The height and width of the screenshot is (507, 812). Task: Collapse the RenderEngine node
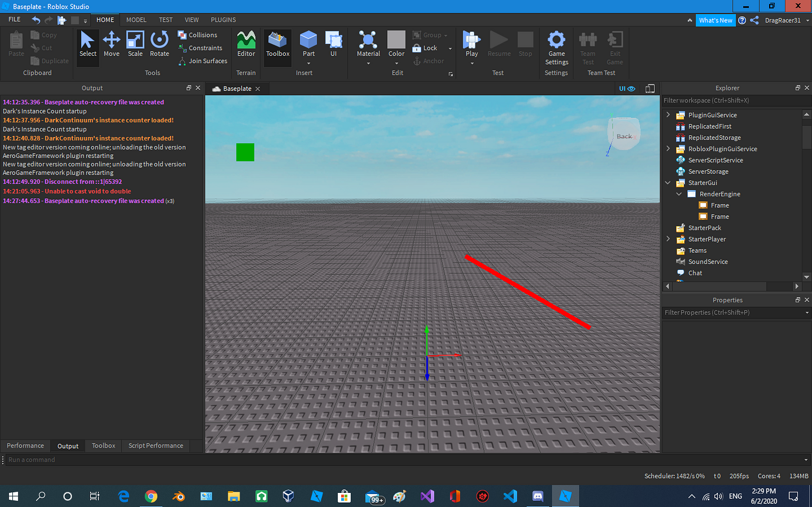pyautogui.click(x=679, y=194)
